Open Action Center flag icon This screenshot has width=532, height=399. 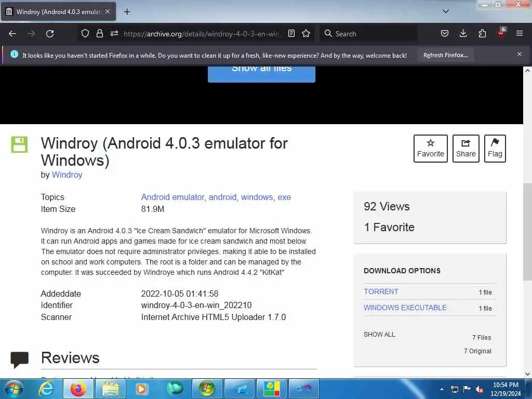click(x=467, y=389)
